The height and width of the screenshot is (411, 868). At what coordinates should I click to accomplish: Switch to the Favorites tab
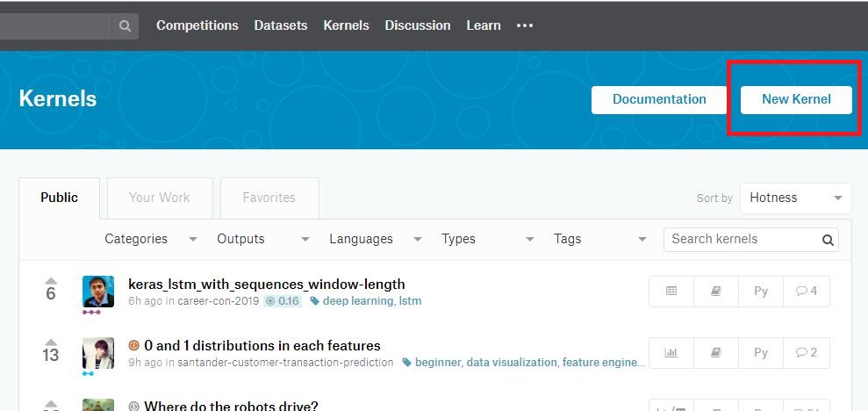pos(269,198)
